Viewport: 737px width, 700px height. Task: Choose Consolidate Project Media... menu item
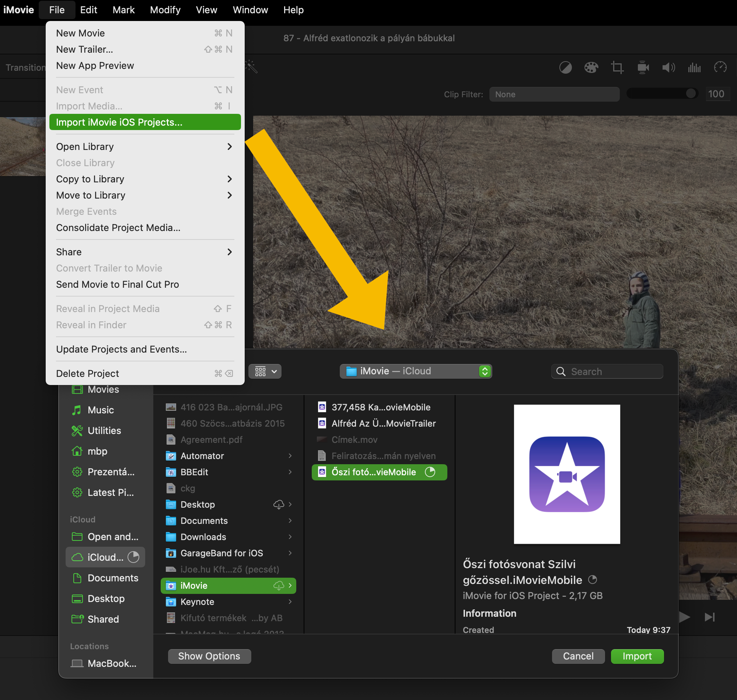[x=145, y=228]
